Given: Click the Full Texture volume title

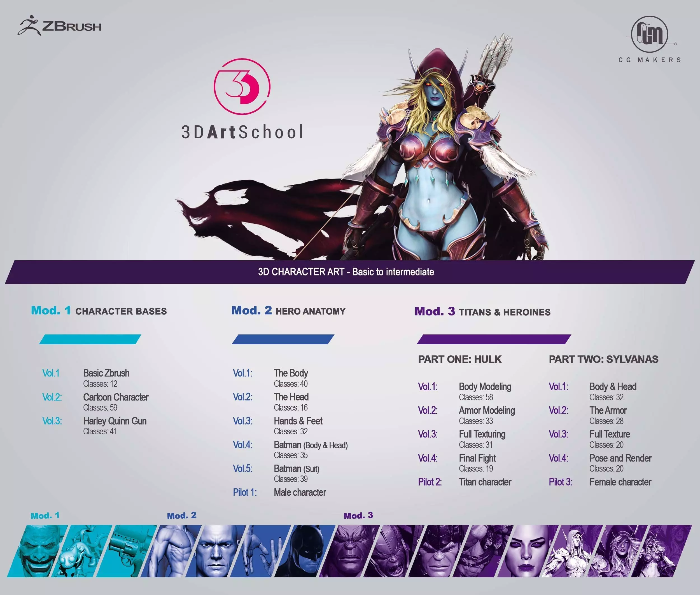Looking at the screenshot, I should (x=610, y=434).
